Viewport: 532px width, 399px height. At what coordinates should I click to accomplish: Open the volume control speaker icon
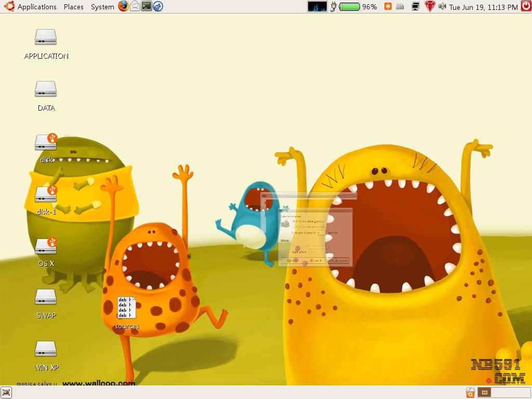pyautogui.click(x=442, y=7)
